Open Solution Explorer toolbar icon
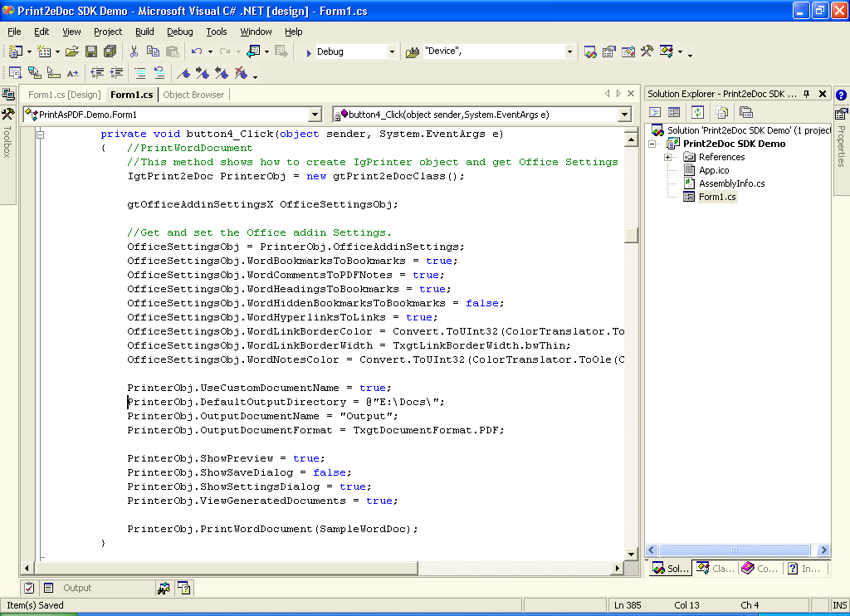Image resolution: width=850 pixels, height=616 pixels. 590,51
